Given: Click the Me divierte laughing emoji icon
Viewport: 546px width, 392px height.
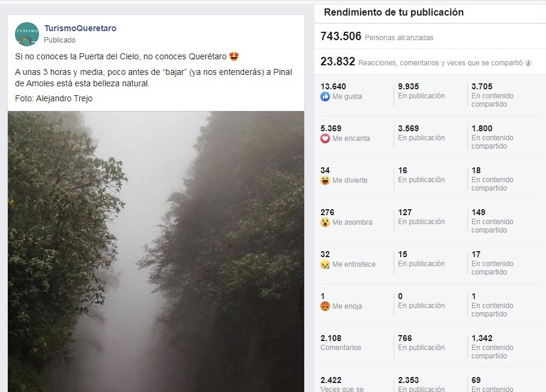Looking at the screenshot, I should click(x=325, y=180).
